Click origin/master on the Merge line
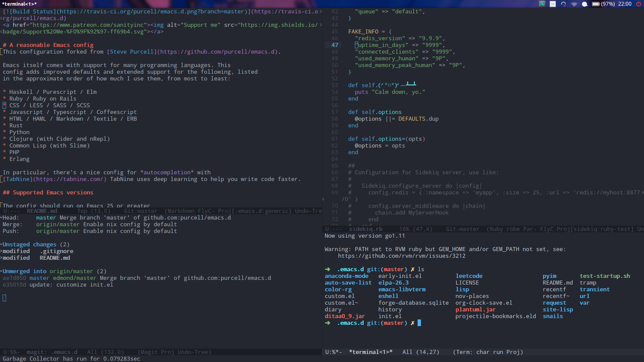 pyautogui.click(x=58, y=224)
